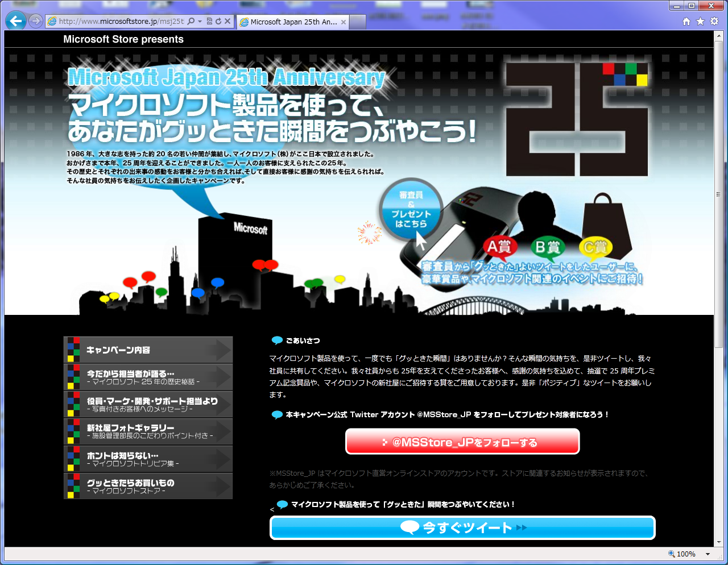Click the red @MSStore_JPをフォローする button
728x565 pixels.
pos(462,442)
